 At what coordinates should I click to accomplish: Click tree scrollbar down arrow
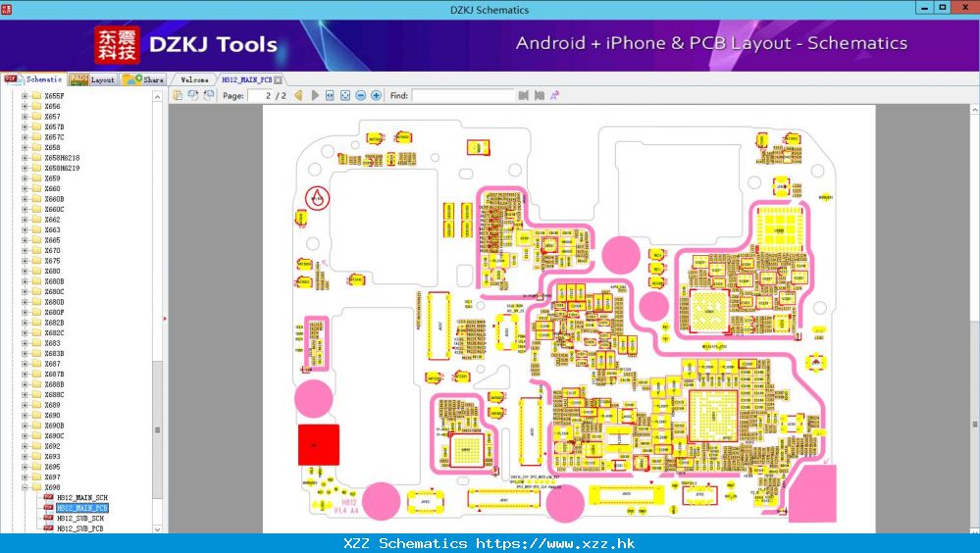[x=158, y=528]
